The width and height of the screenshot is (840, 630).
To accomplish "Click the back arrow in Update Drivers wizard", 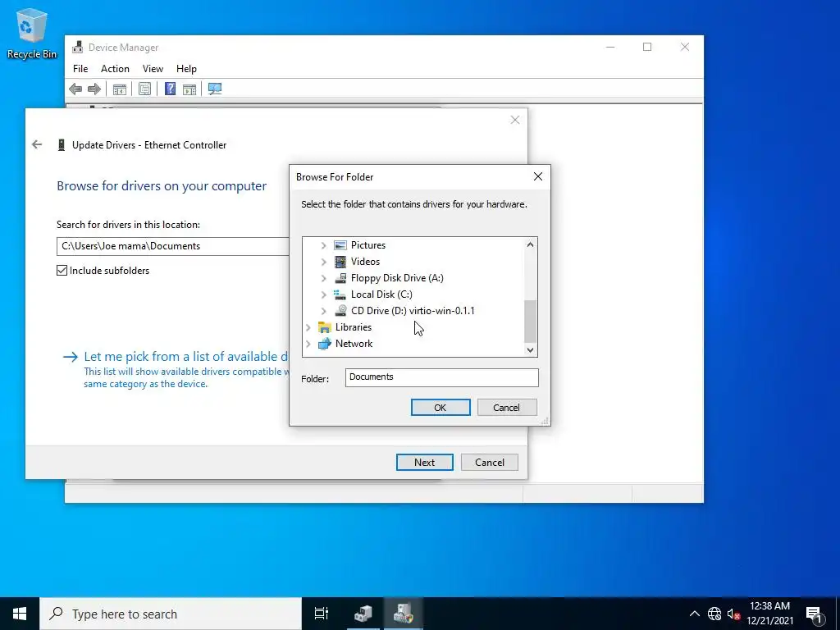I will tap(37, 144).
